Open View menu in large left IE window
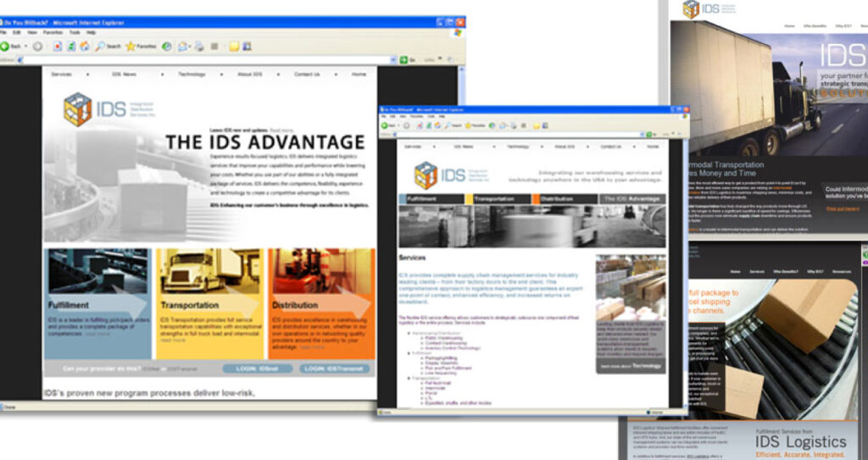868x460 pixels. [x=33, y=32]
